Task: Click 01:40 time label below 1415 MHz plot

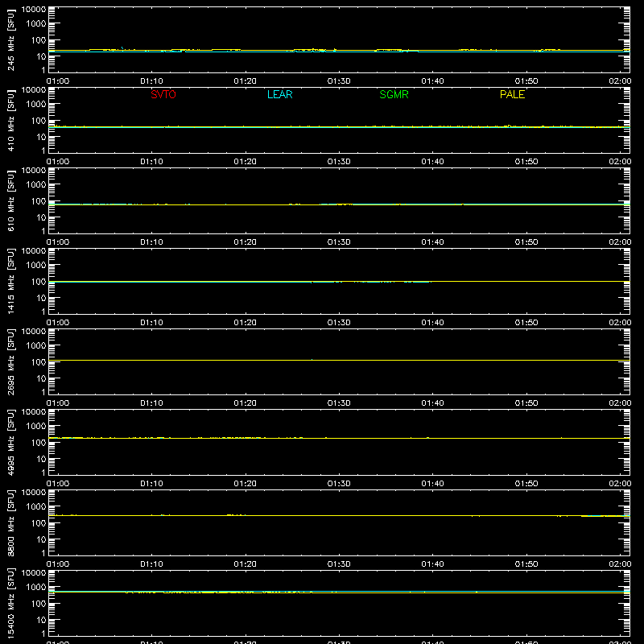Action: point(432,323)
